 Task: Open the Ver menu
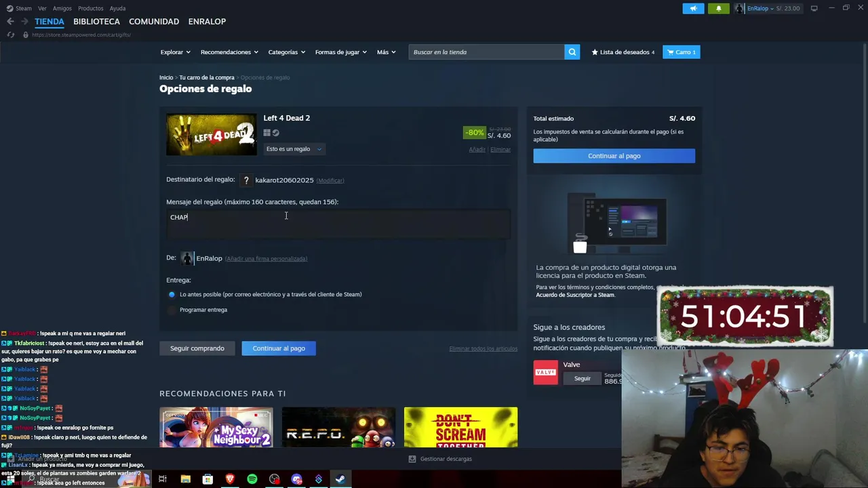[42, 8]
